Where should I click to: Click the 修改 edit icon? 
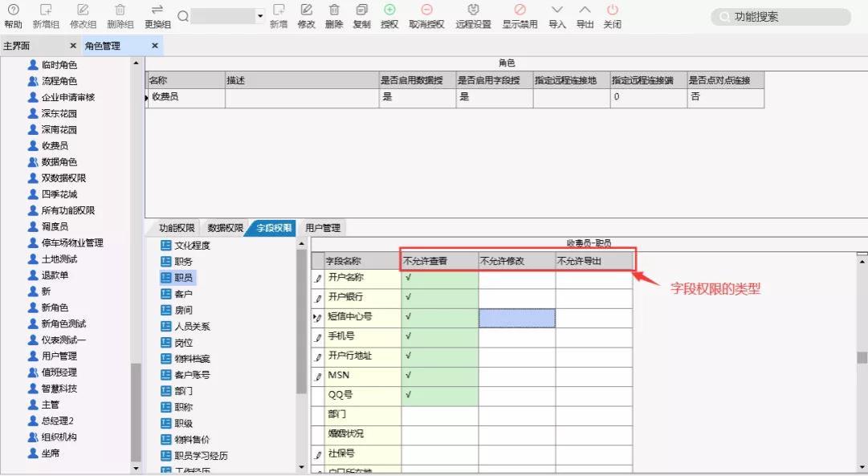coord(306,10)
